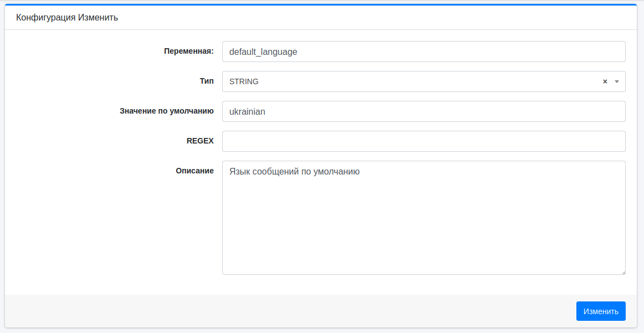644x333 pixels.
Task: Click the Тип label
Action: (206, 81)
